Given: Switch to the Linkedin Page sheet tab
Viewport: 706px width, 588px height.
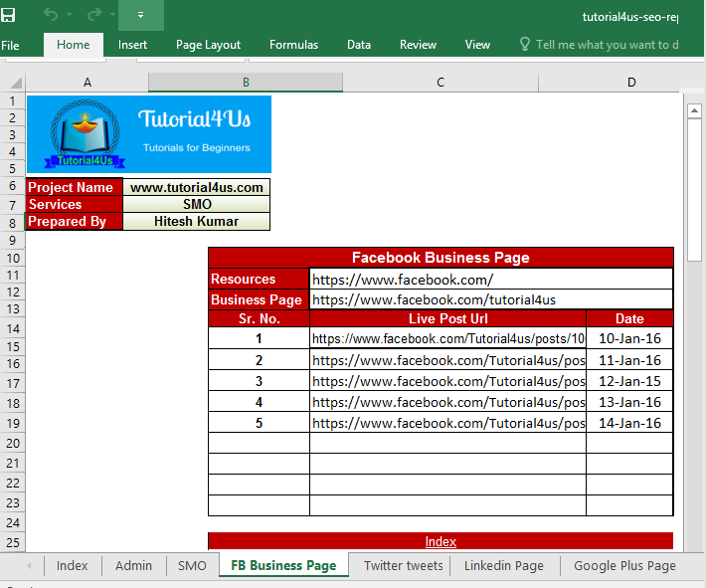Looking at the screenshot, I should coord(504,565).
